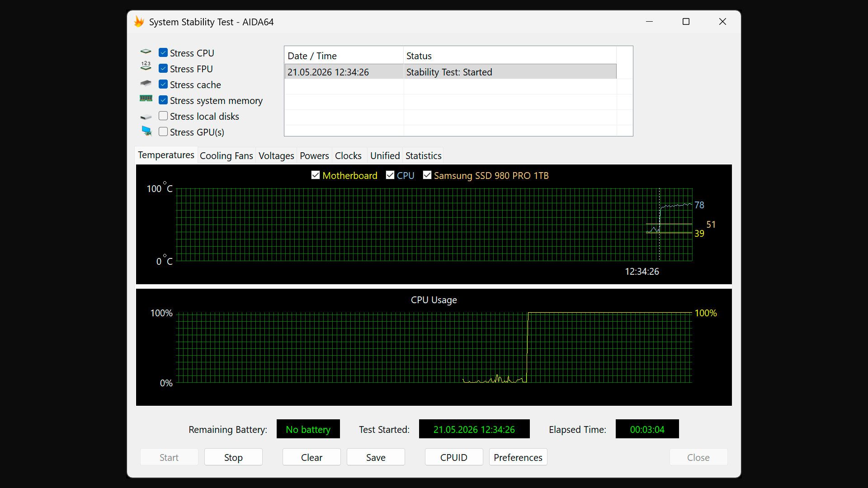868x488 pixels.
Task: Open the Preferences dialog
Action: pos(518,457)
